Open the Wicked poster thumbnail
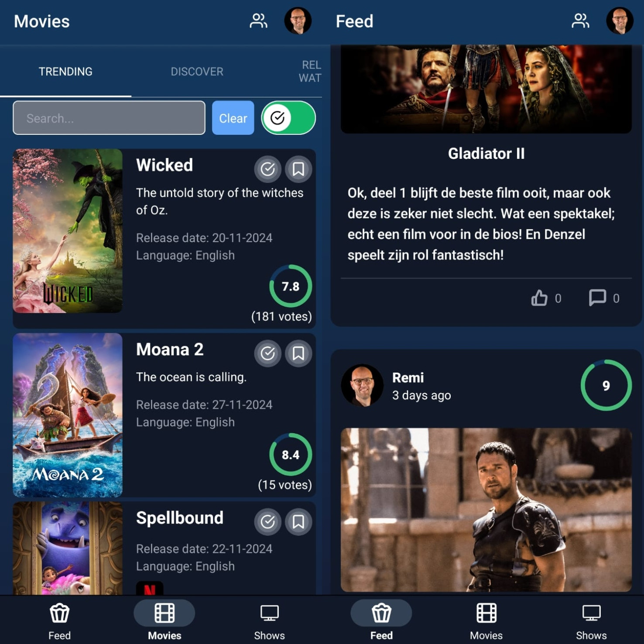The height and width of the screenshot is (644, 644). (68, 231)
